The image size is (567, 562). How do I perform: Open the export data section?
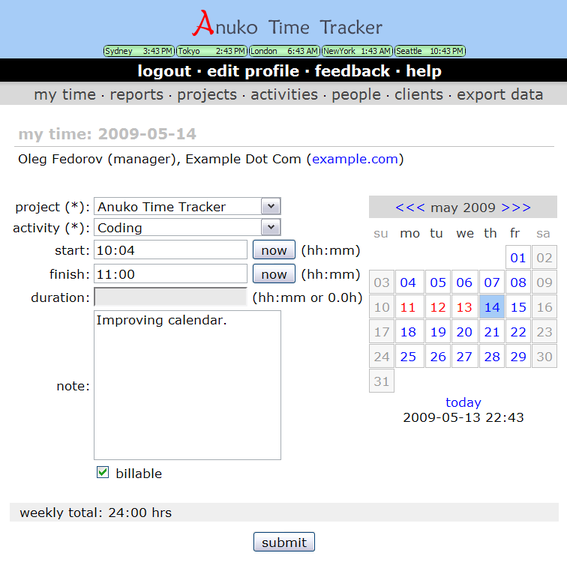(500, 95)
